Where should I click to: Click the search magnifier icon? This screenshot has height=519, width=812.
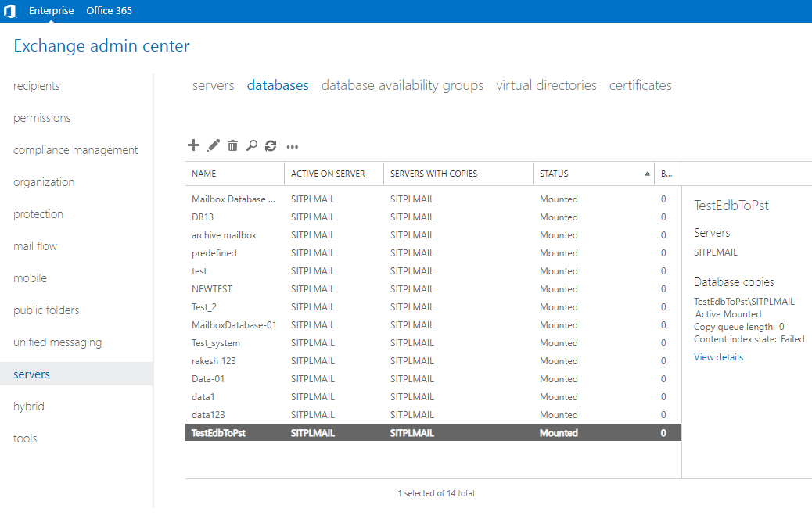[251, 145]
